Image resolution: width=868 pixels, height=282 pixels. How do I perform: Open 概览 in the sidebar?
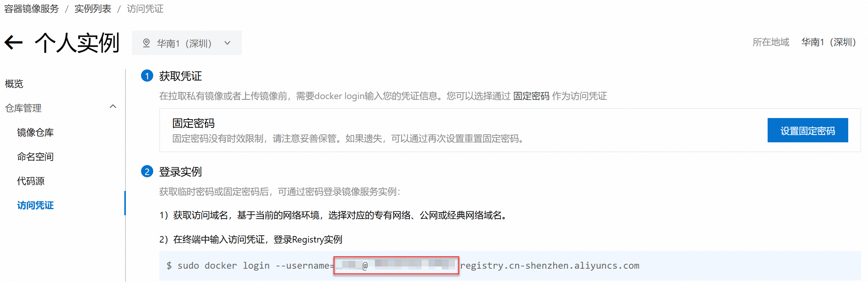click(x=14, y=83)
